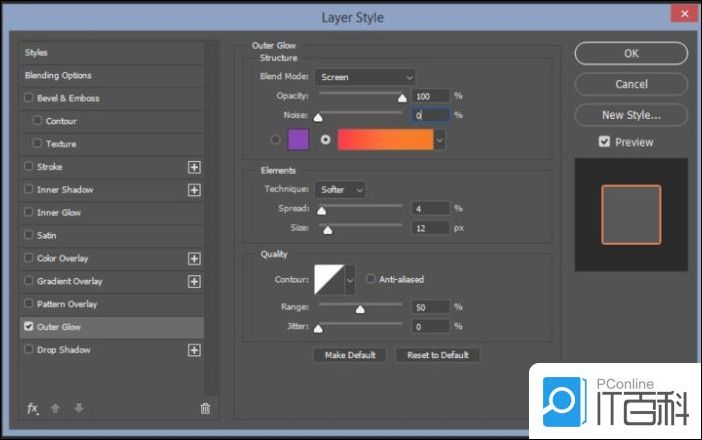Enable the Texture sub-effect checkbox

pos(38,143)
